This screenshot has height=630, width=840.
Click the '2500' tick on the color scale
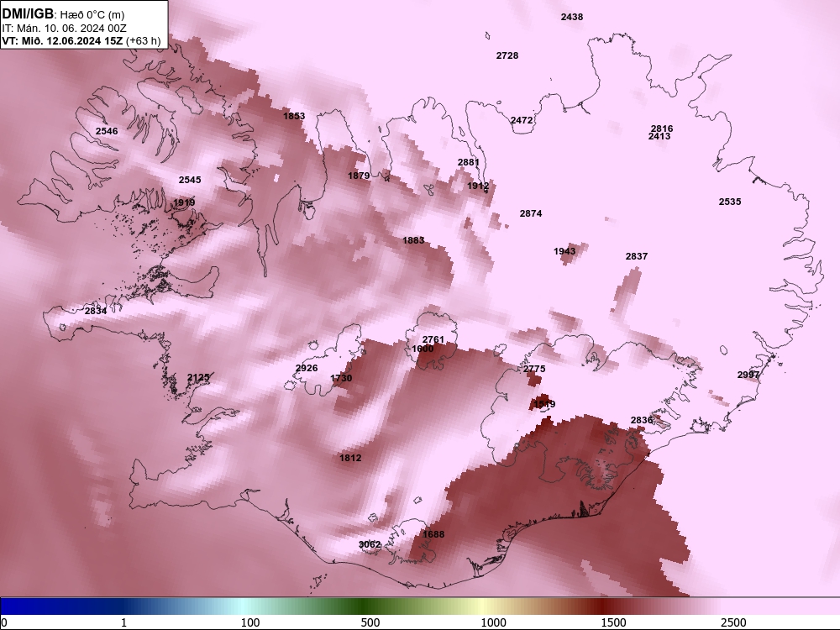click(x=733, y=622)
